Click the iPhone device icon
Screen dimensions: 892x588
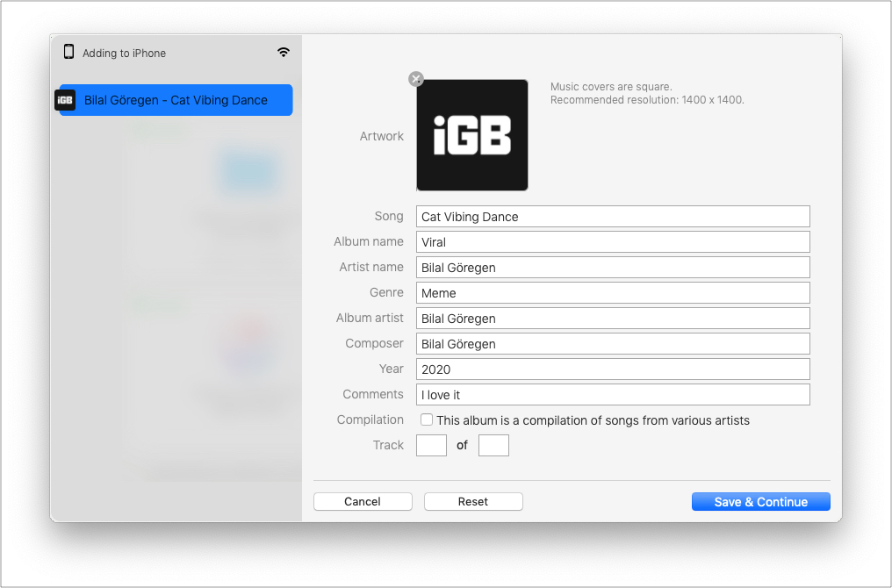pyautogui.click(x=68, y=52)
